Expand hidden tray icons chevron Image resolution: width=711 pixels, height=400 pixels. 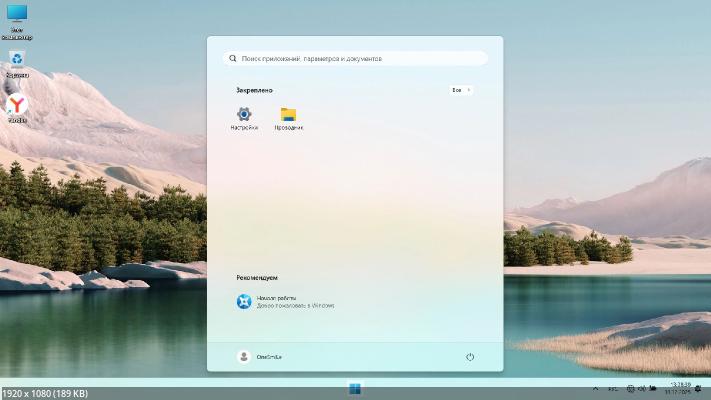pyautogui.click(x=597, y=388)
